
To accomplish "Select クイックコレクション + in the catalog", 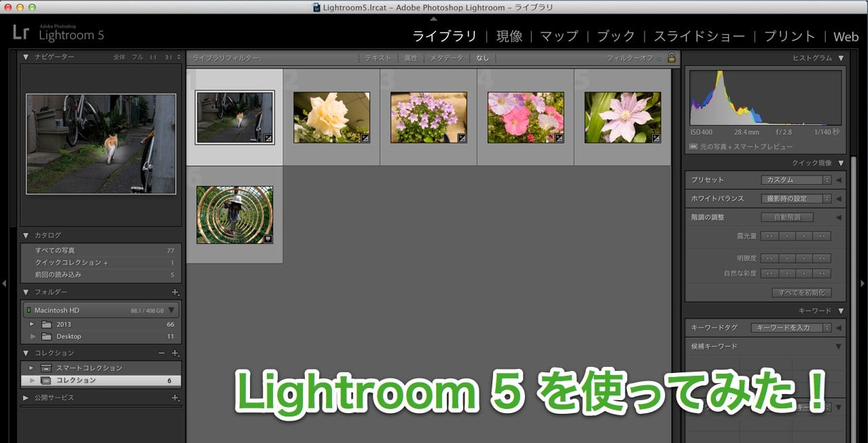I will 101,263.
